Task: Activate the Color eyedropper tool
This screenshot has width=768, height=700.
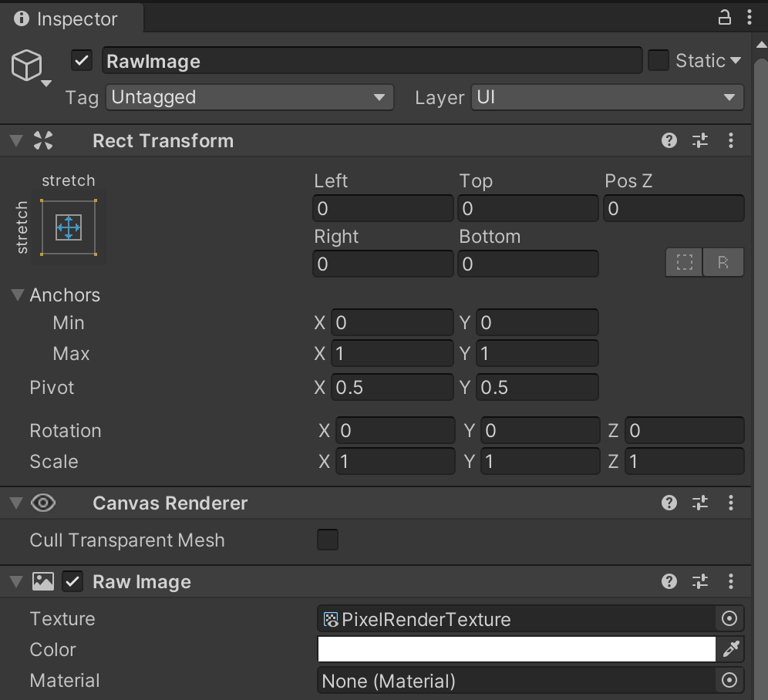Action: point(731,650)
